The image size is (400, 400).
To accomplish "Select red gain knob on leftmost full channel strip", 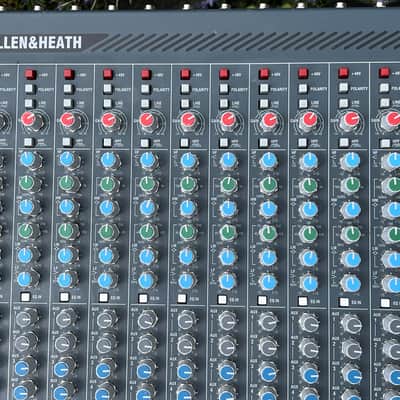I will 29,119.
